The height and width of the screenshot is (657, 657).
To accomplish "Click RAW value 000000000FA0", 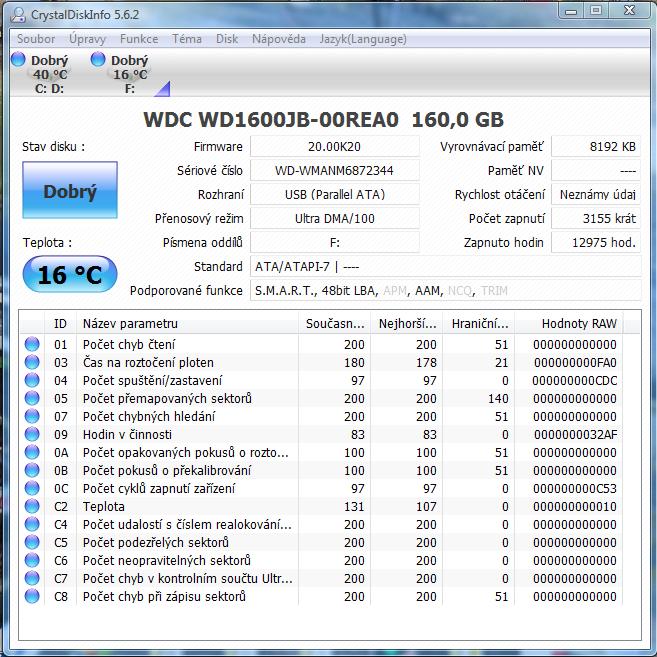I will coord(575,362).
